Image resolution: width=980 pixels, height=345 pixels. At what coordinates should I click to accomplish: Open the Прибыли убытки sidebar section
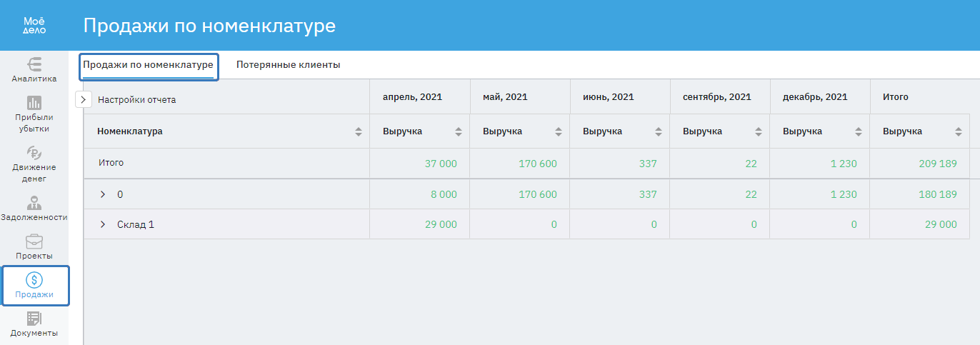pyautogui.click(x=34, y=114)
